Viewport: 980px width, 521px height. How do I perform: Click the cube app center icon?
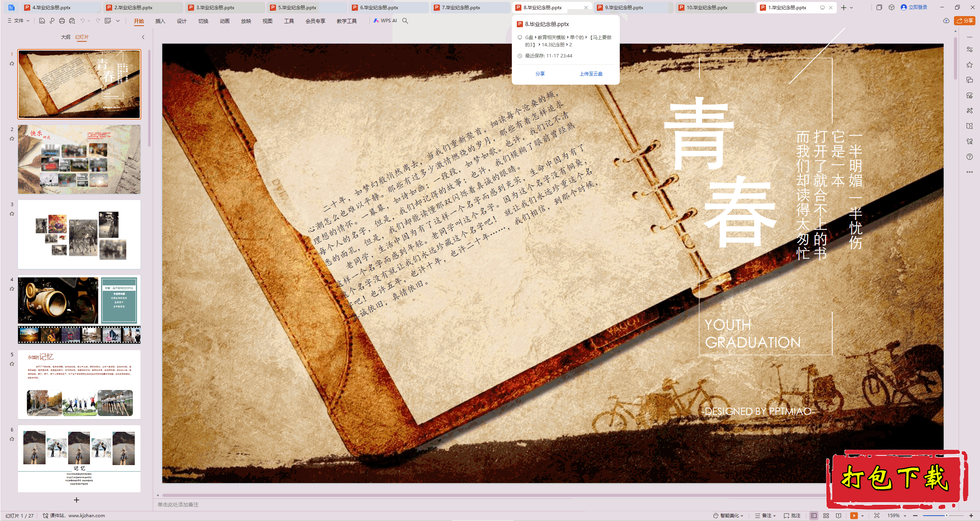coord(891,7)
